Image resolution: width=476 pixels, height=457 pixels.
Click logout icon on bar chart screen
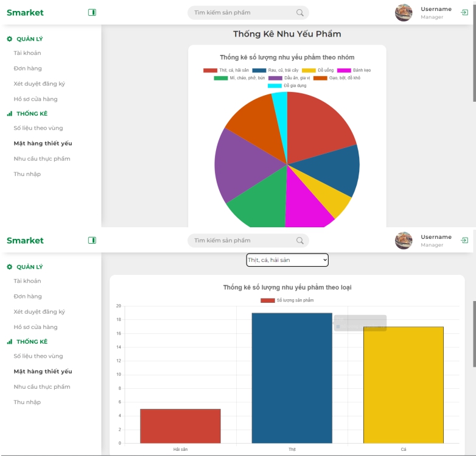pyautogui.click(x=464, y=240)
